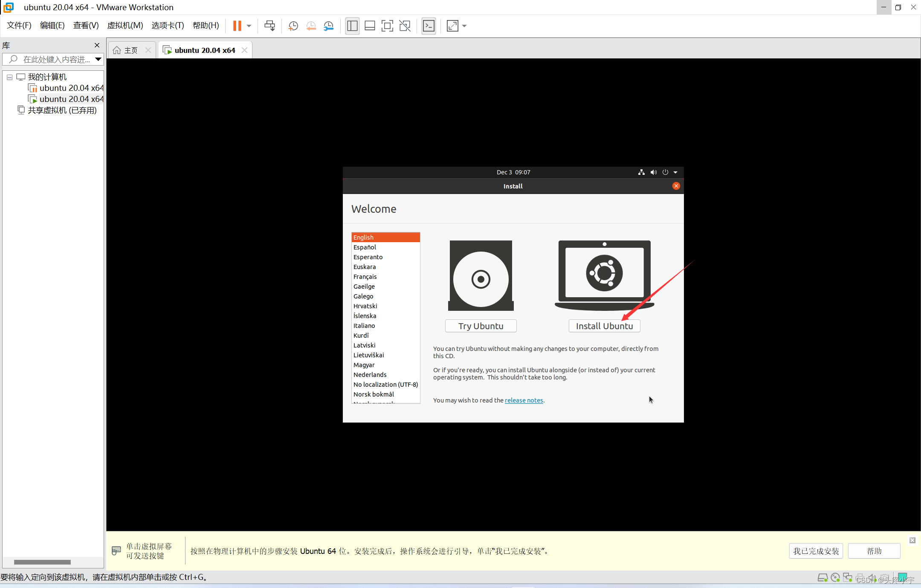Open the 编辑(E) menu
Image resolution: width=921 pixels, height=588 pixels.
click(52, 26)
